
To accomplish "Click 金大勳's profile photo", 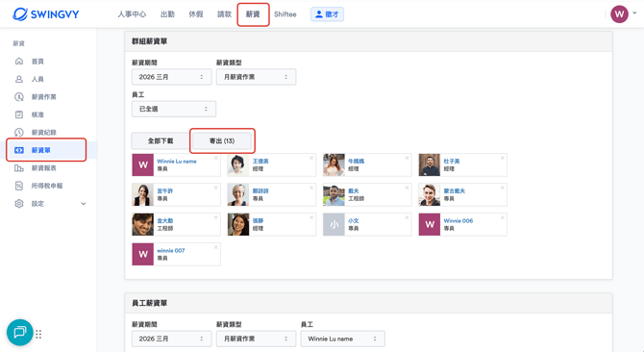I will pyautogui.click(x=142, y=224).
